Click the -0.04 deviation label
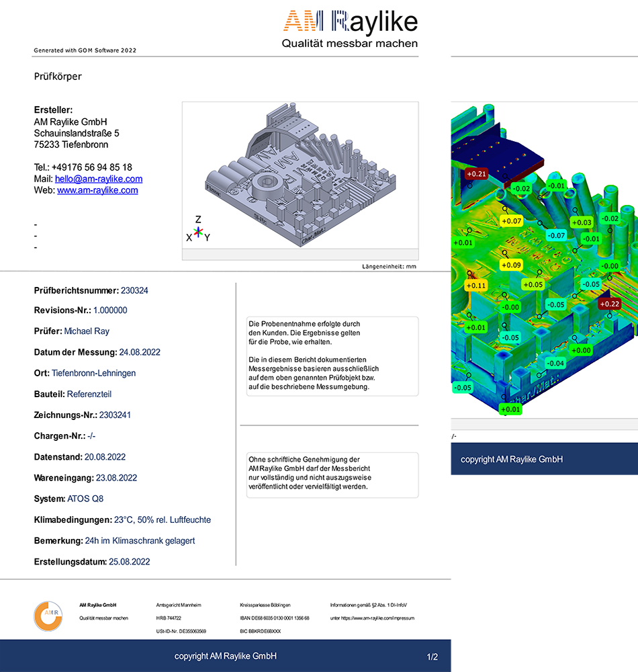This screenshot has height=672, width=638. [555, 364]
